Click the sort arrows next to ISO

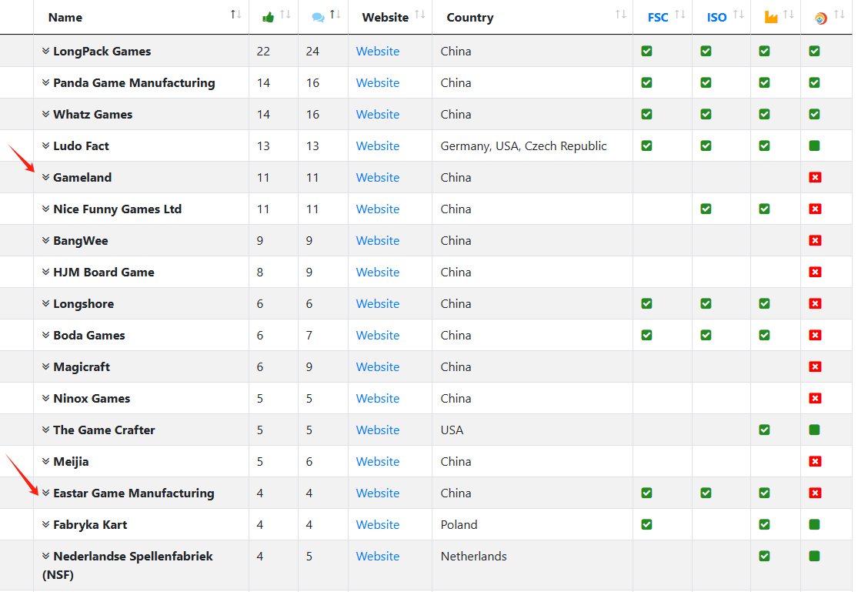tap(739, 15)
